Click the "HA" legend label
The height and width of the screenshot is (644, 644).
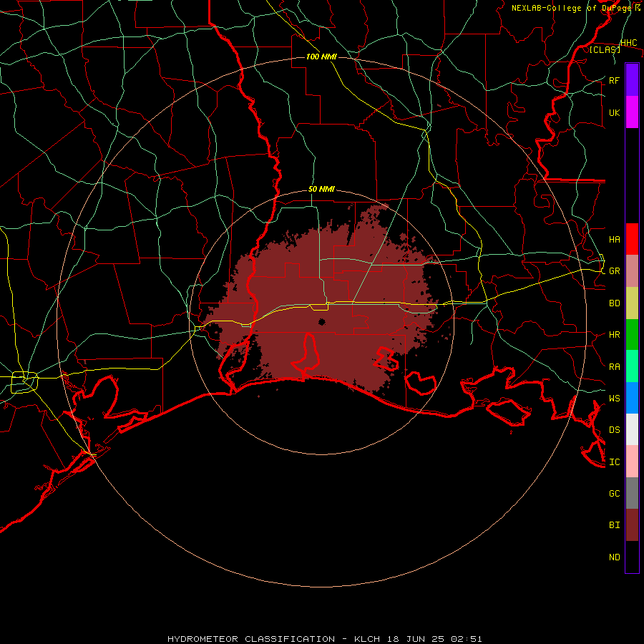point(615,240)
